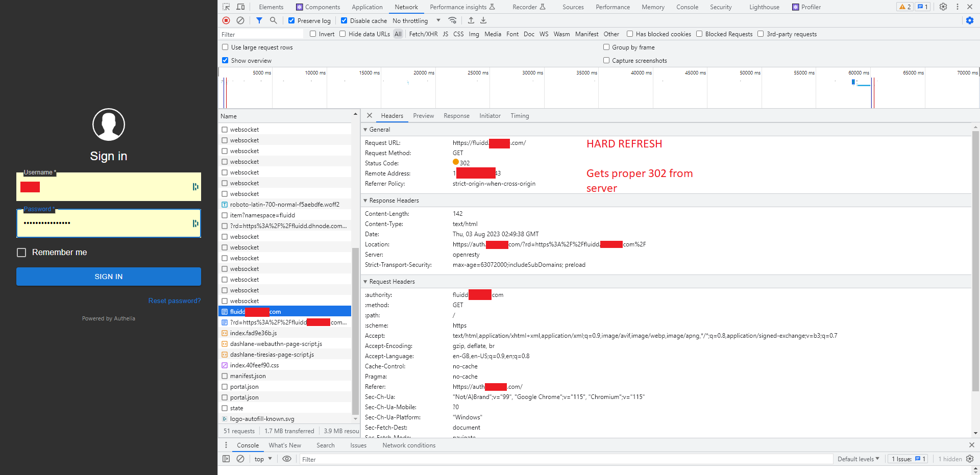Select the inspect element tool
The height and width of the screenshot is (475, 980).
pyautogui.click(x=225, y=7)
